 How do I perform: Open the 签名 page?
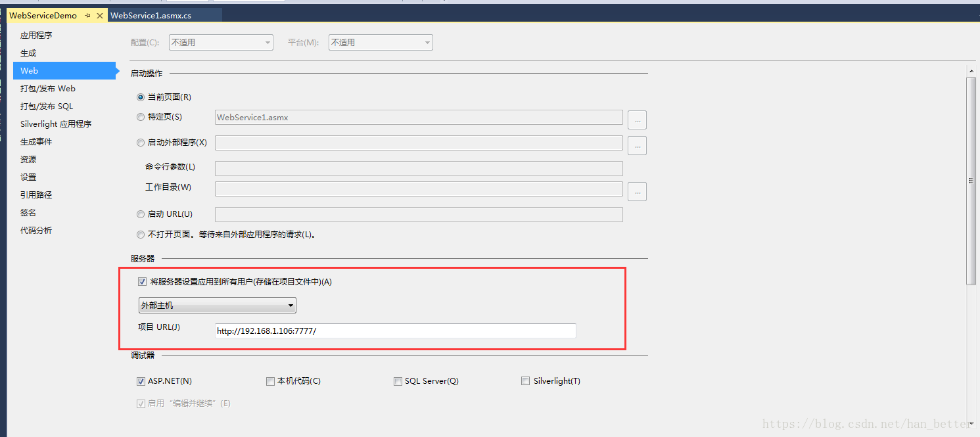pos(28,212)
